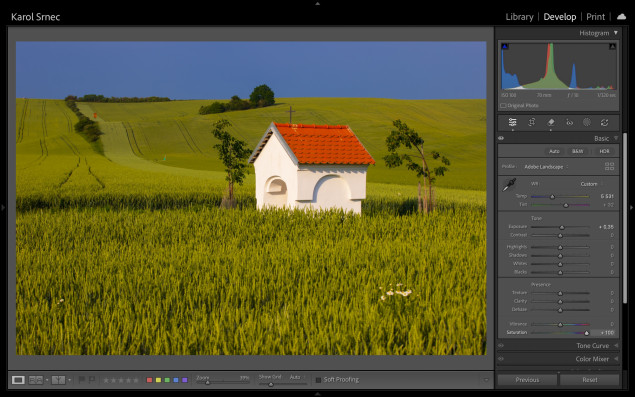Switch to the Print module
The image size is (635, 397).
(595, 17)
